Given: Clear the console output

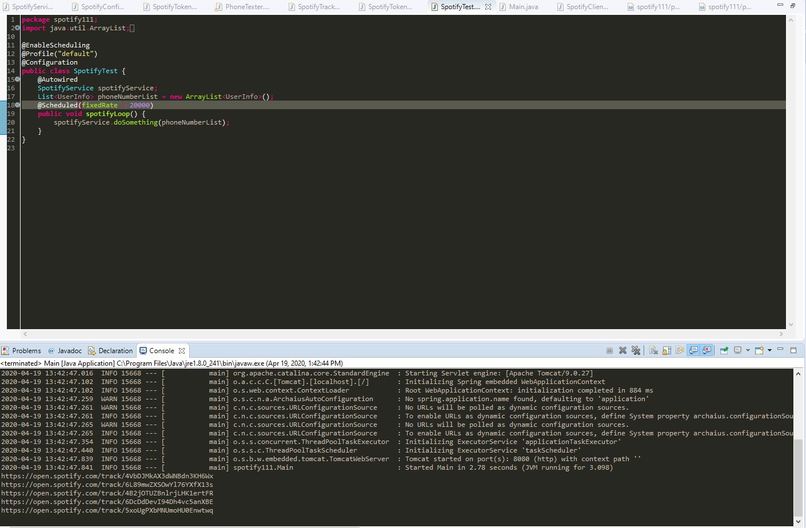Looking at the screenshot, I should (653, 350).
